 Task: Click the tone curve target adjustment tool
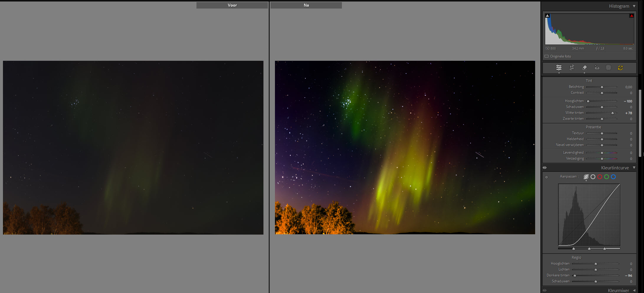(546, 177)
